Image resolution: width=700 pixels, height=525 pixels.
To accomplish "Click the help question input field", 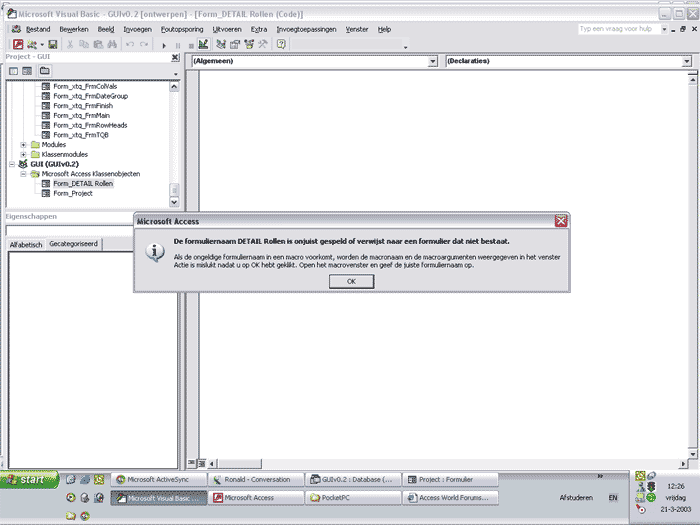I will pos(619,29).
